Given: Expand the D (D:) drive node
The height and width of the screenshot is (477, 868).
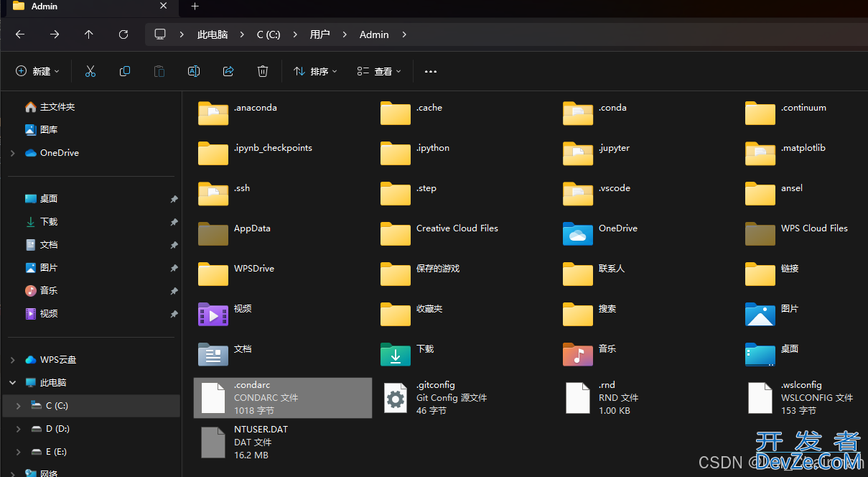Looking at the screenshot, I should click(x=19, y=429).
